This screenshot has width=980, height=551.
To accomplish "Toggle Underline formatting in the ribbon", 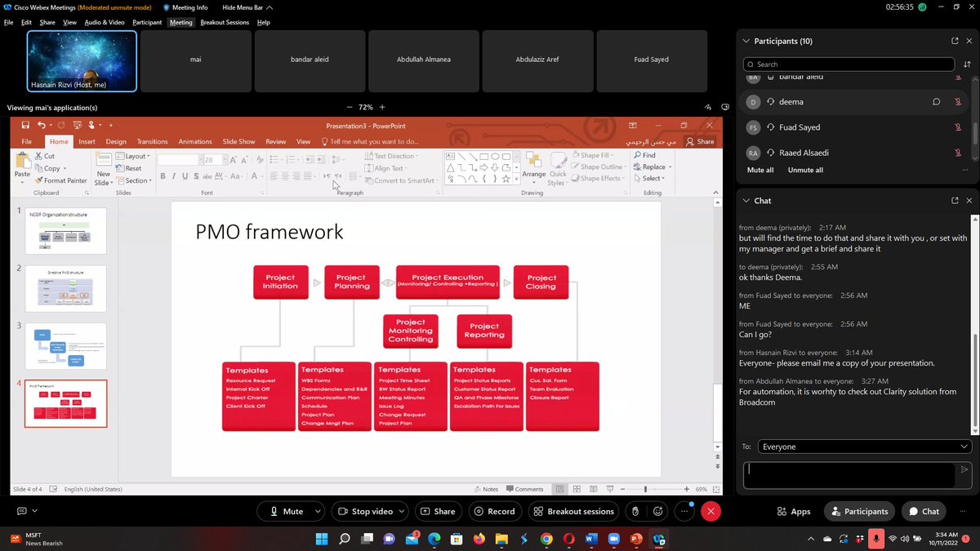I will (185, 176).
